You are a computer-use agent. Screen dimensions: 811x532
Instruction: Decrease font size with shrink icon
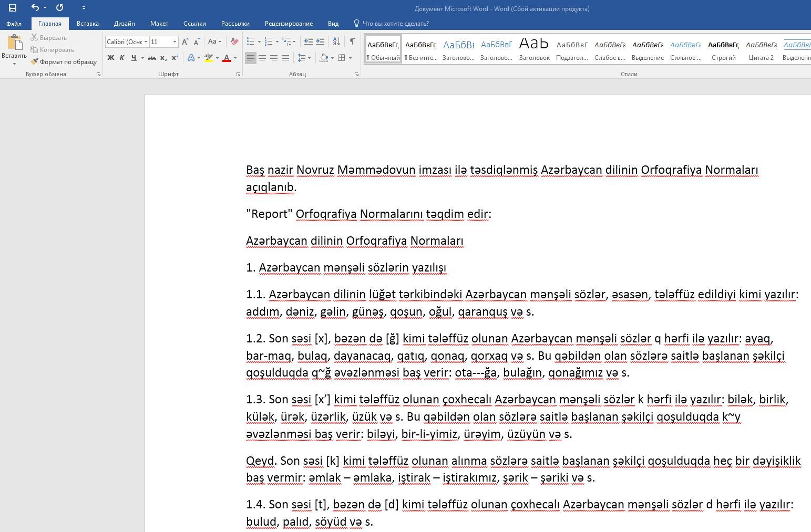197,41
